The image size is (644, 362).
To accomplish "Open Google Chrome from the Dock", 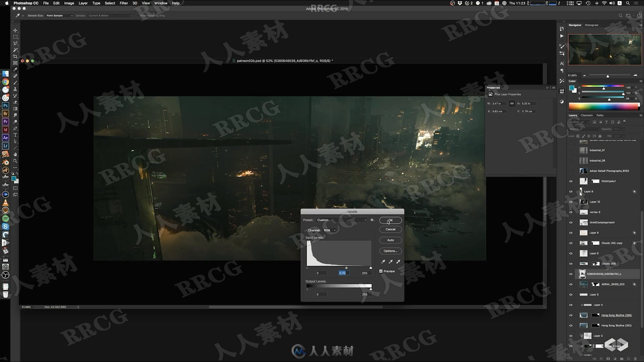I will tap(5, 82).
